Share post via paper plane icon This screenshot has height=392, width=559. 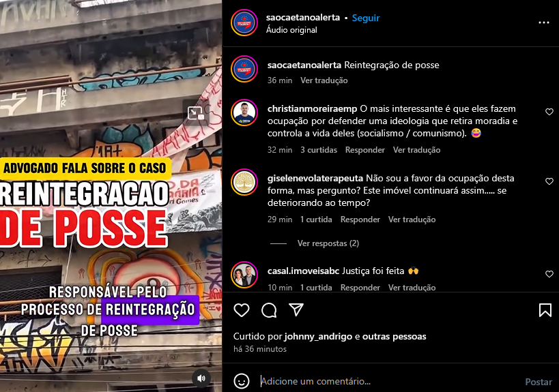[x=296, y=310]
